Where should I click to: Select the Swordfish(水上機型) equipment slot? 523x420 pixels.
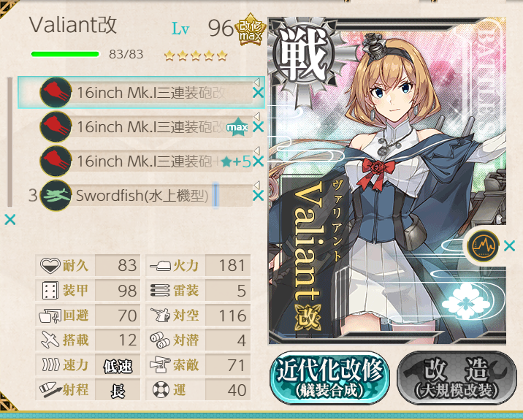click(x=146, y=196)
